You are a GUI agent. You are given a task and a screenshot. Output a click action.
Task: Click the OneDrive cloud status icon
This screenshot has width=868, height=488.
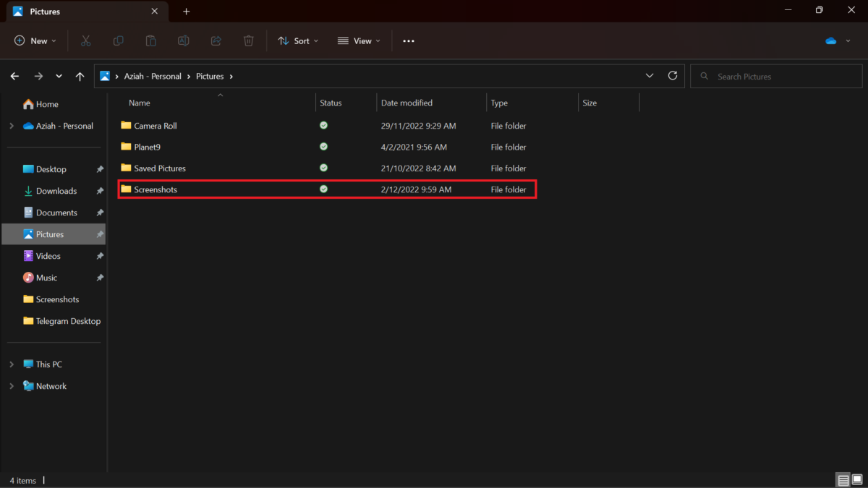[831, 41]
